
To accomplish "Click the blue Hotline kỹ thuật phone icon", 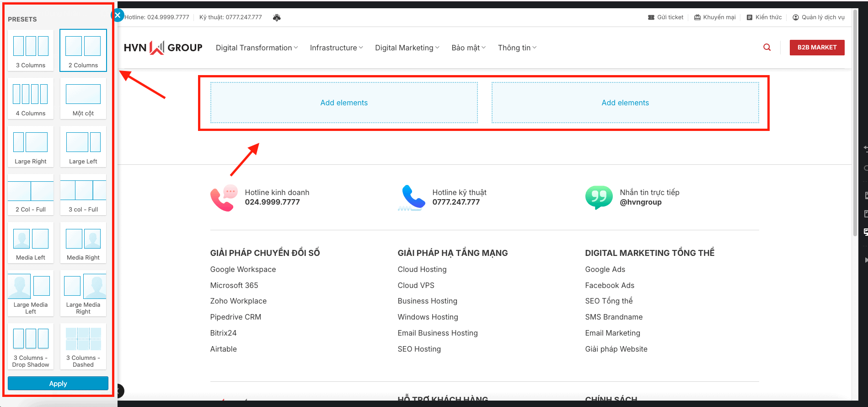I will click(412, 198).
